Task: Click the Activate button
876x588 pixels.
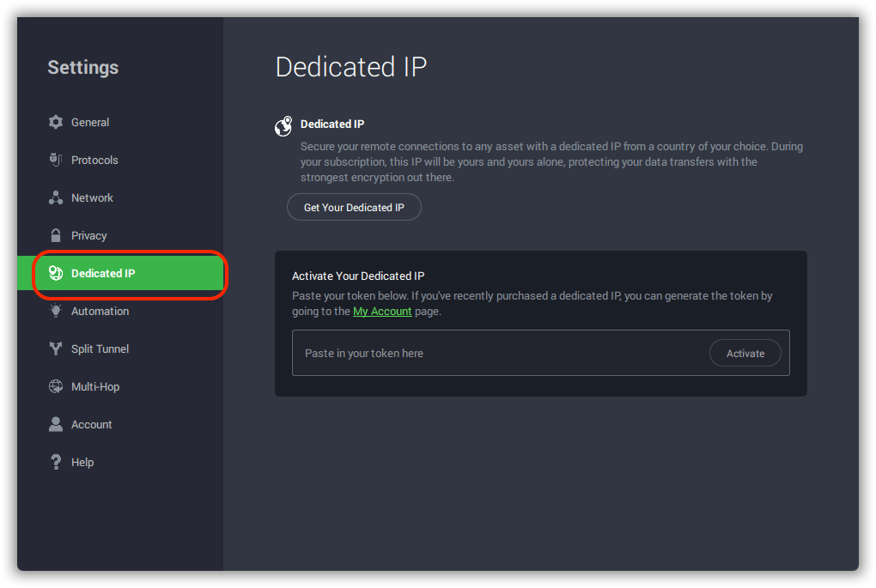Action: (745, 353)
